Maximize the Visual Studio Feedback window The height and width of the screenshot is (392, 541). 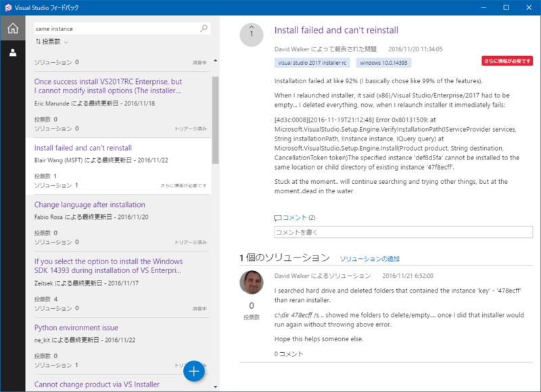pos(506,7)
